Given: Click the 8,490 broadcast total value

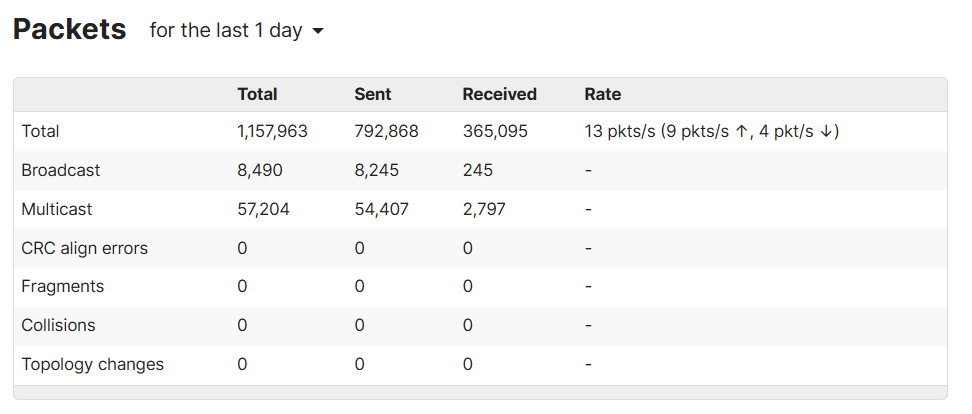Looking at the screenshot, I should pyautogui.click(x=260, y=170).
